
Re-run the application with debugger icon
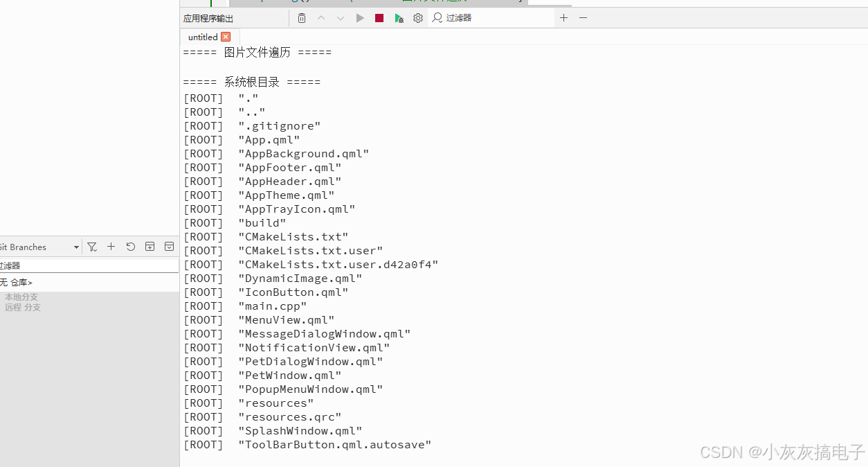pyautogui.click(x=399, y=18)
